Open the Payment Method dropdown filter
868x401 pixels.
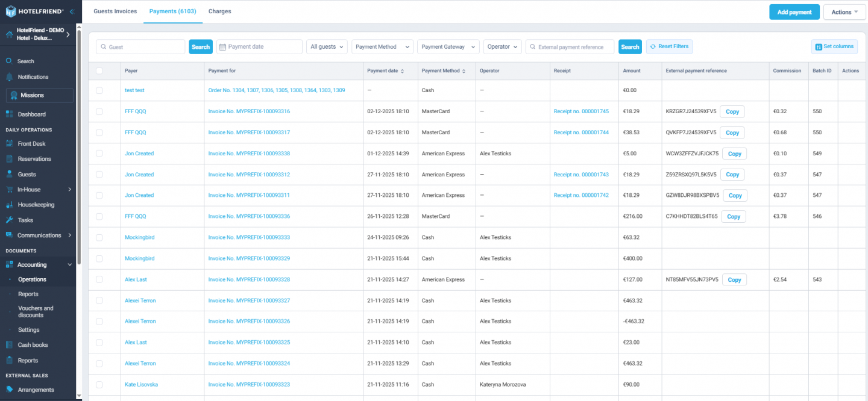(x=382, y=46)
